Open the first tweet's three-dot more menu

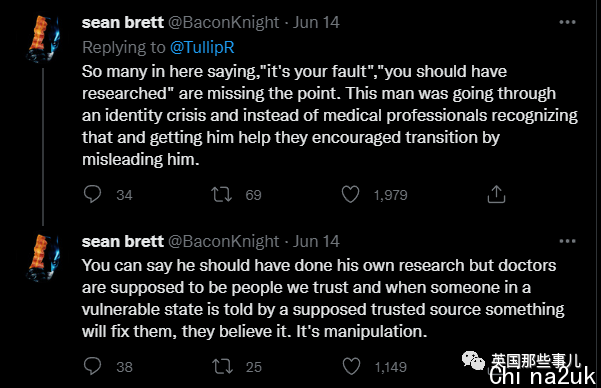567,22
